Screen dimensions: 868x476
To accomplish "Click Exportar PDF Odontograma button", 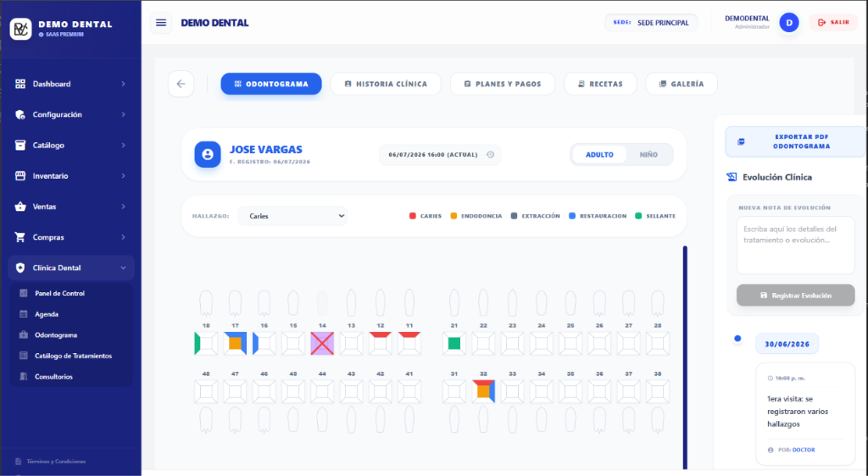I will click(796, 141).
